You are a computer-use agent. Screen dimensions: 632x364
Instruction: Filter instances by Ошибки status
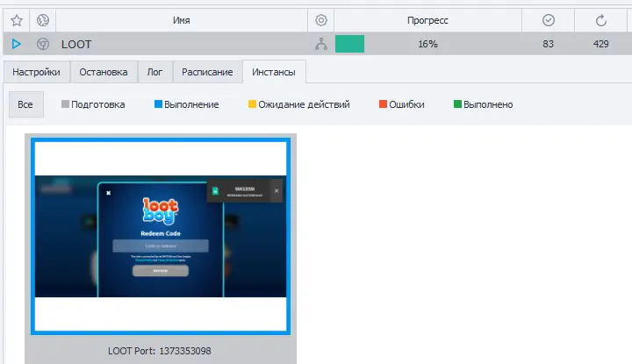click(x=402, y=104)
